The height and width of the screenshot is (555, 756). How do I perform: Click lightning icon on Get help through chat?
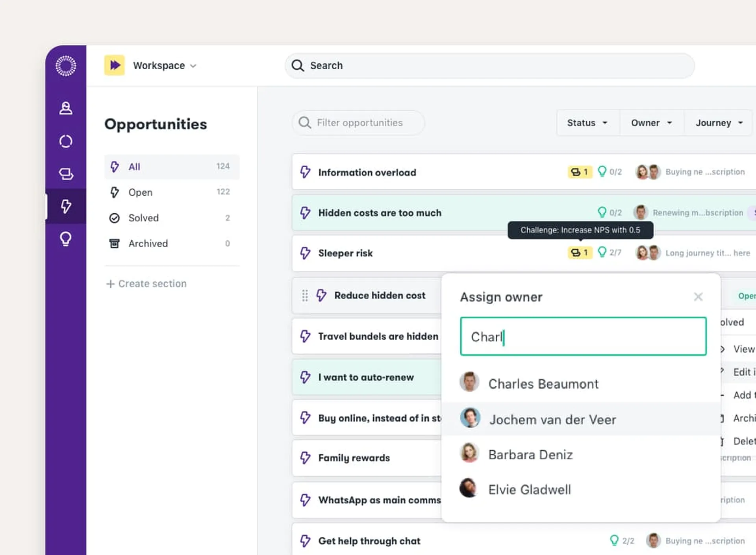coord(305,541)
